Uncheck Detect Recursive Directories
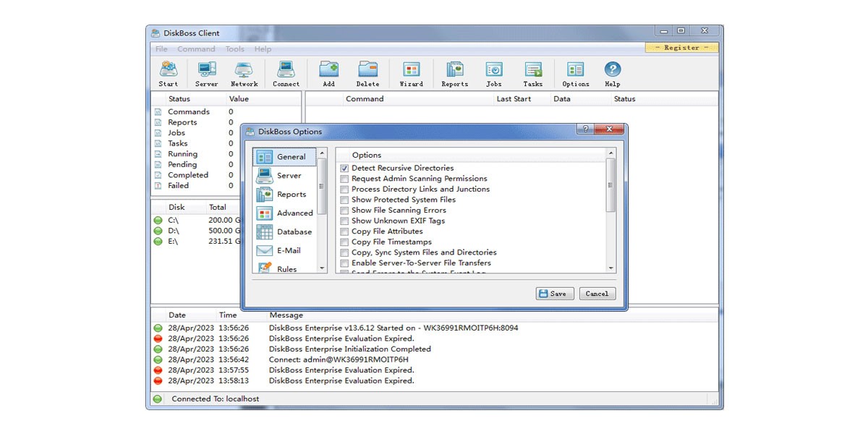 [345, 169]
